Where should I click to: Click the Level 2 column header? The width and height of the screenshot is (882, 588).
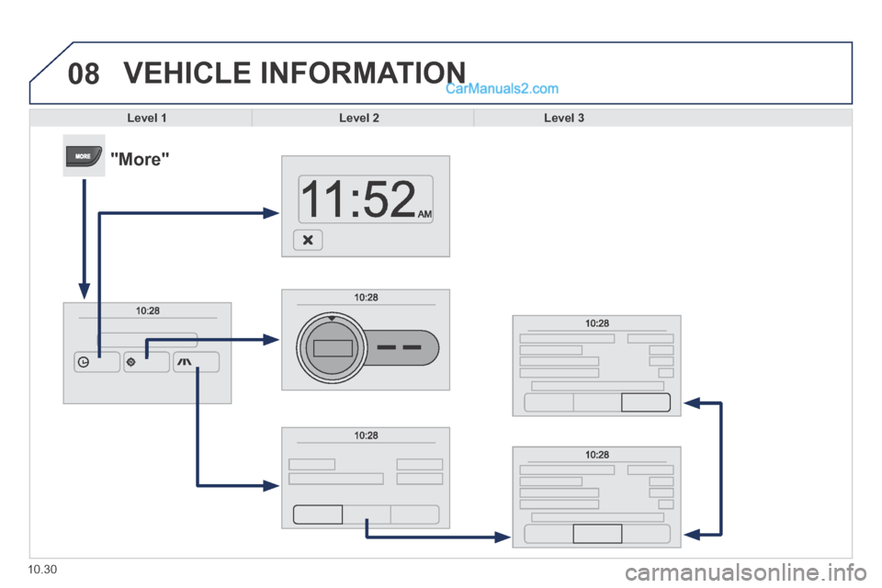[359, 118]
